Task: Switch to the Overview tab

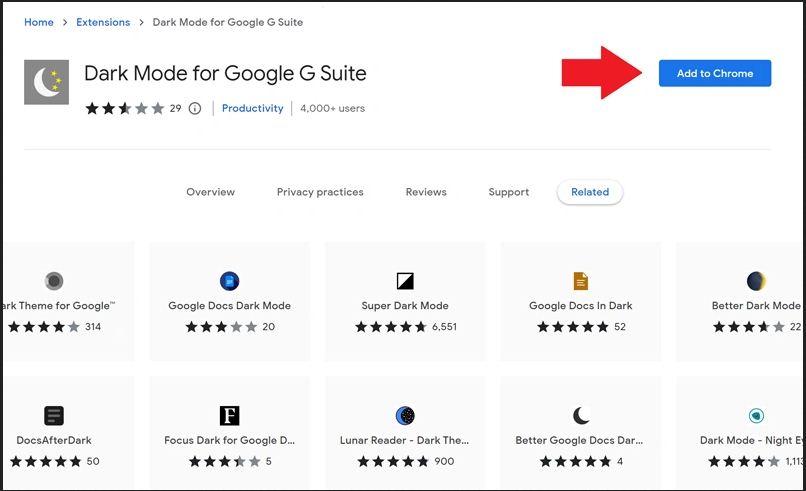Action: pyautogui.click(x=210, y=192)
